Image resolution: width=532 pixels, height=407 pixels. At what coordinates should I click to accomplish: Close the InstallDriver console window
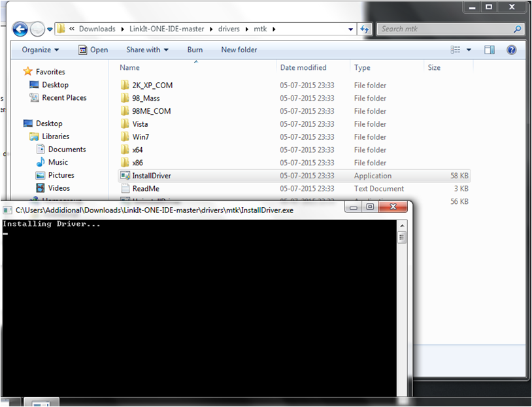pos(393,206)
